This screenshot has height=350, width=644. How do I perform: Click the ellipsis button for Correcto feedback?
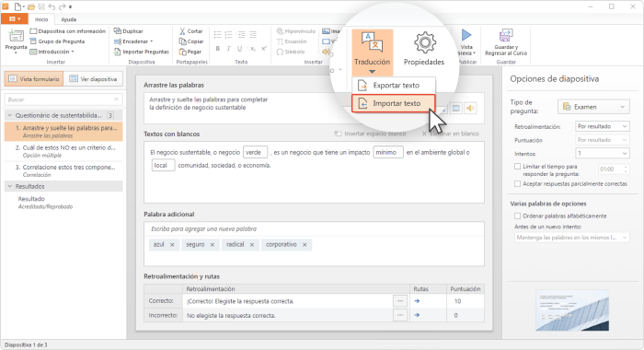tap(400, 301)
